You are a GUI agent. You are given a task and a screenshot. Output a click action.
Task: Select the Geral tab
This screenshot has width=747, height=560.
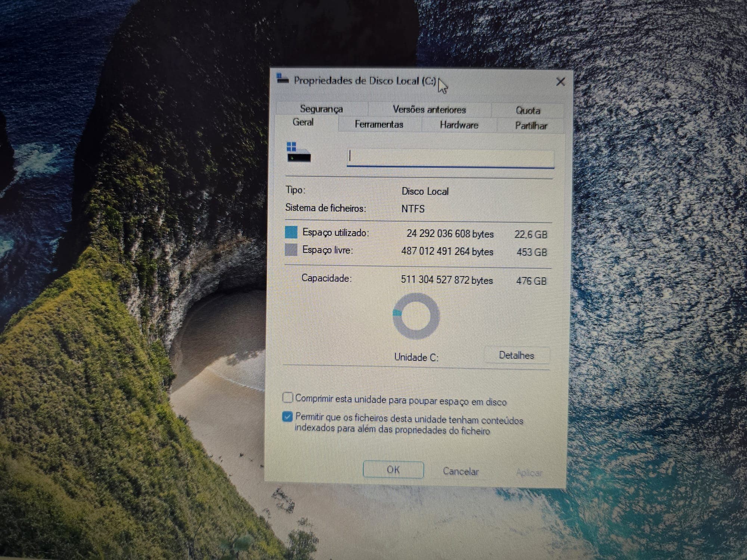[303, 122]
